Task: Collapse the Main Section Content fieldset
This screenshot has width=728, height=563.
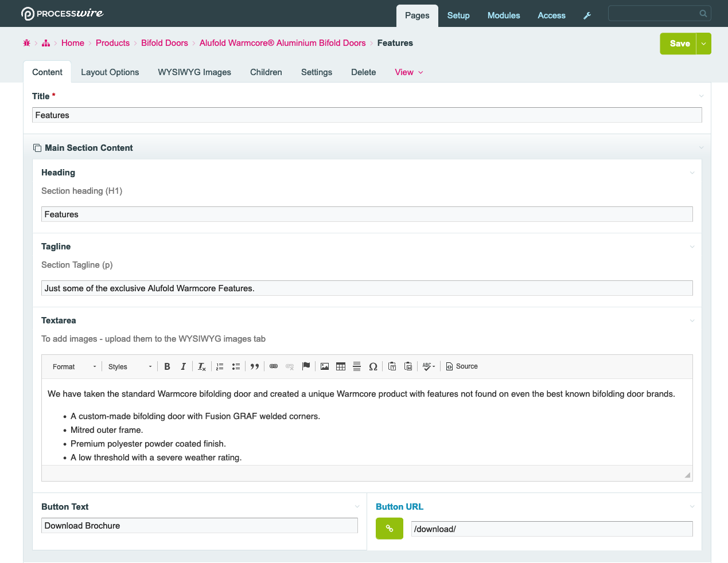Action: (700, 147)
